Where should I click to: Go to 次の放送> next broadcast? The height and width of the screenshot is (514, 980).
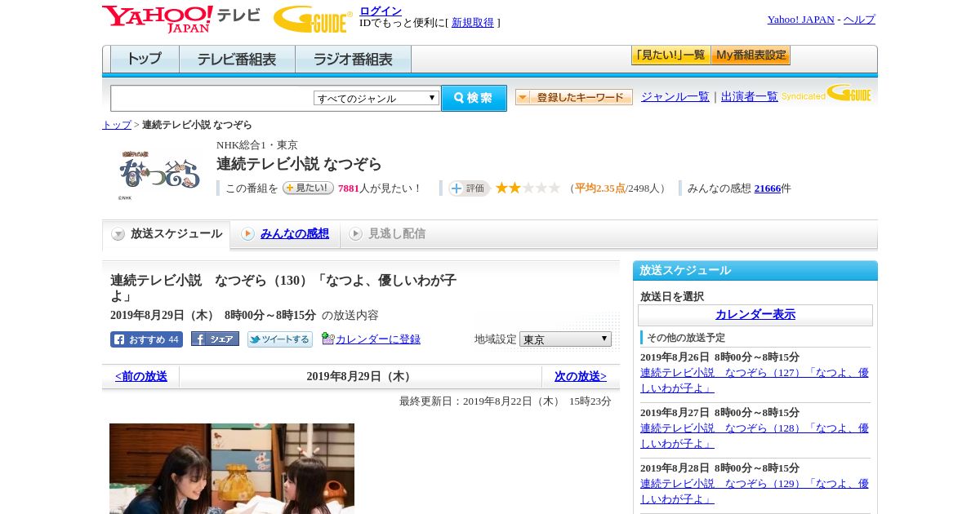581,377
